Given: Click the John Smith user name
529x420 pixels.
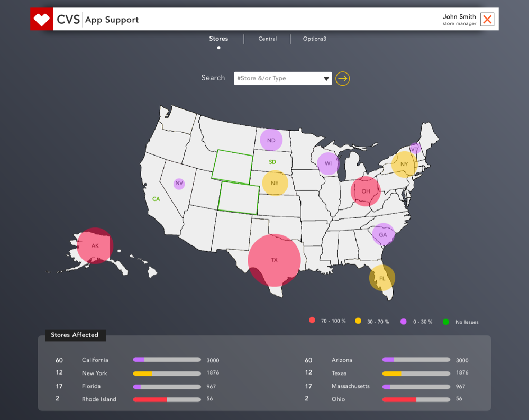Looking at the screenshot, I should (x=459, y=16).
